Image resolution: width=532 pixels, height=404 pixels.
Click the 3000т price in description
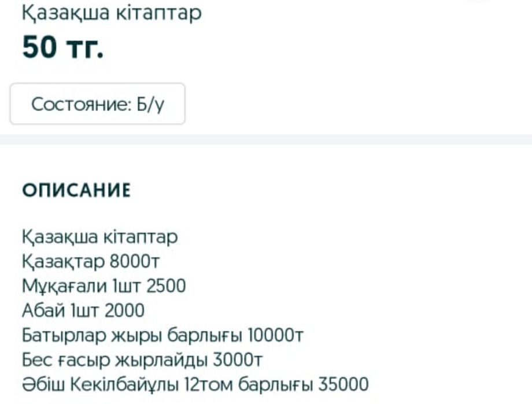coord(238,360)
